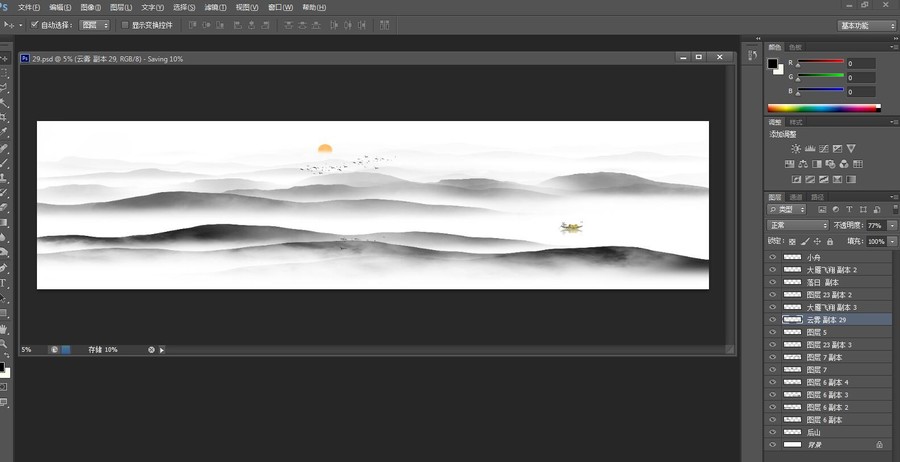Viewport: 900px width, 462px height.
Task: Add a Hue/Saturation adjustment
Action: (789, 164)
